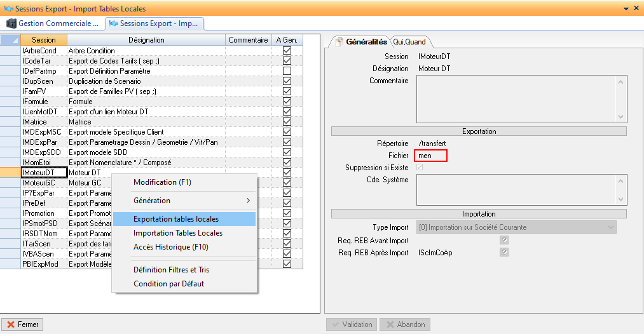The height and width of the screenshot is (334, 644).
Task: Click the help icon beside Req. REB Après Import
Action: point(504,252)
